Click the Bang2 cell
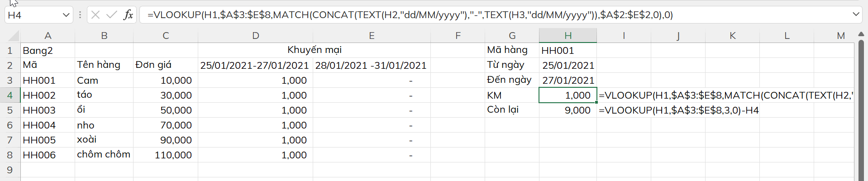This screenshot has width=868, height=181. (47, 51)
